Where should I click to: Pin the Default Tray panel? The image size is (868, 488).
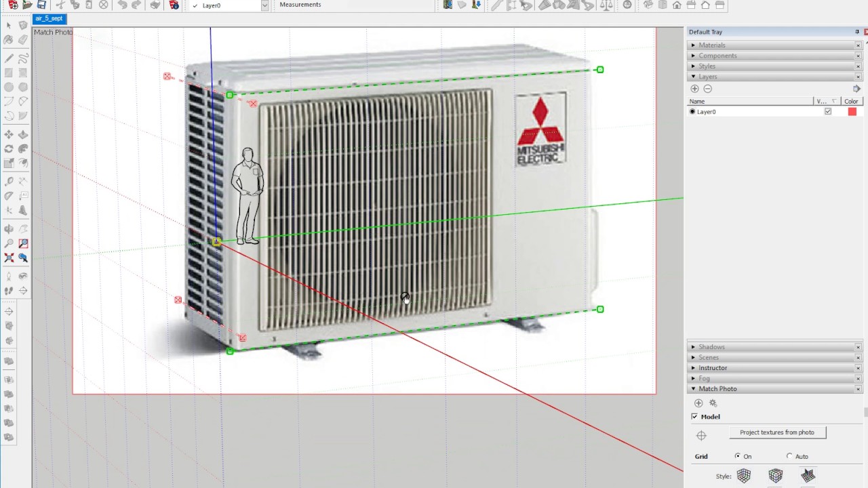tap(857, 32)
